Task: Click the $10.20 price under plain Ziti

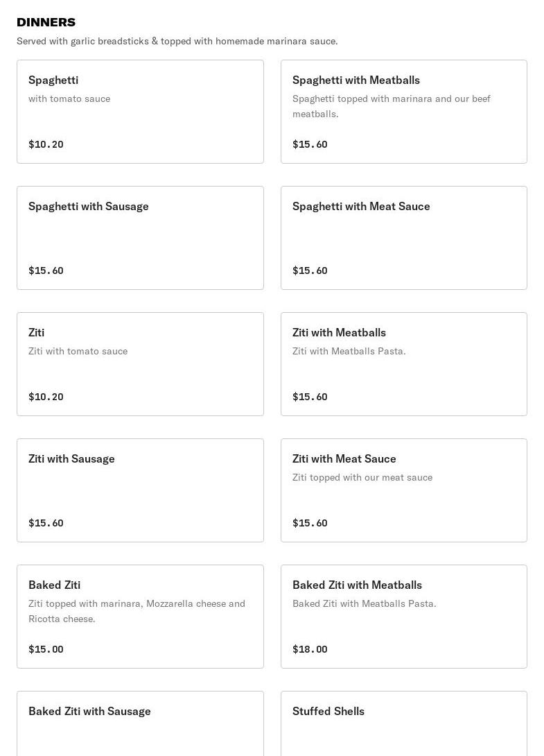Action: (x=46, y=397)
